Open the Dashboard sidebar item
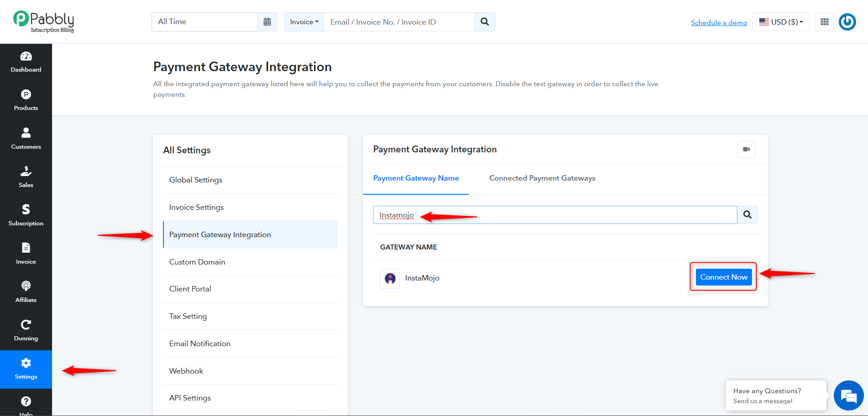Screen dimensions: 868x416 [x=26, y=62]
